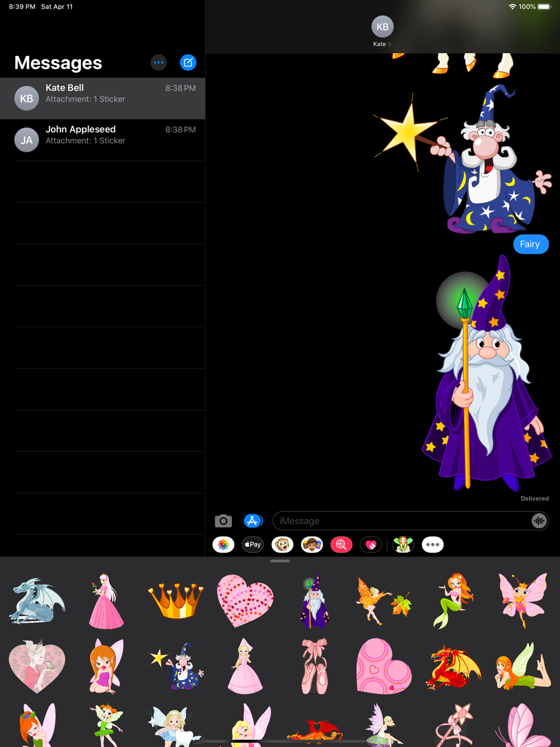Screen dimensions: 560x747
Task: Open the Photos app in app strip
Action: [223, 544]
